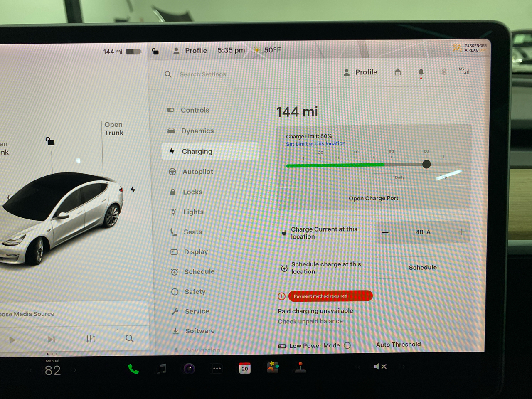
Task: Tap Set Limit at this location link
Action: (x=315, y=143)
